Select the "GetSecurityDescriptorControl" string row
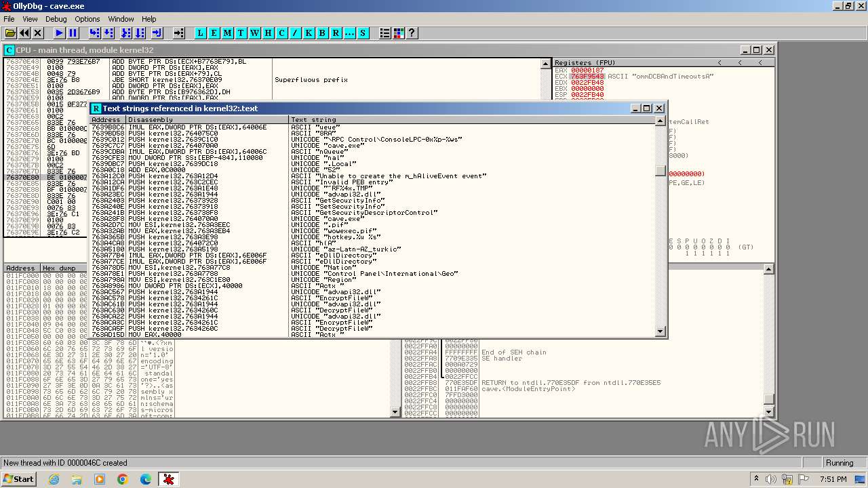 [x=372, y=212]
